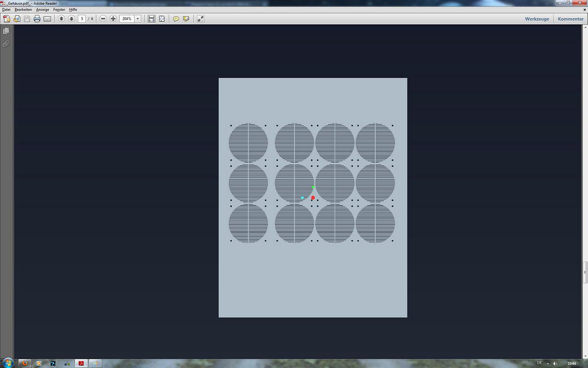Screen dimensions: 588x368
Task: Open the Kommentar pane
Action: coord(571,19)
